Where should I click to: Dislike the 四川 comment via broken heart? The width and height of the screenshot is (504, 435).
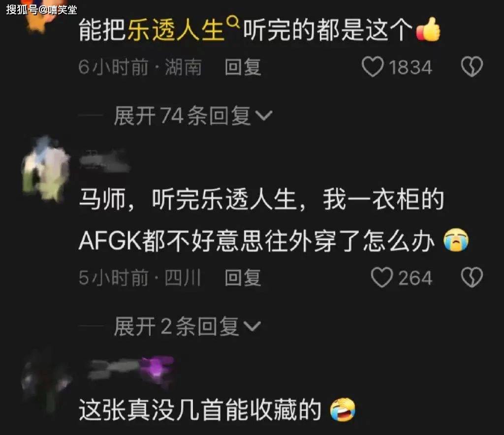coord(472,278)
